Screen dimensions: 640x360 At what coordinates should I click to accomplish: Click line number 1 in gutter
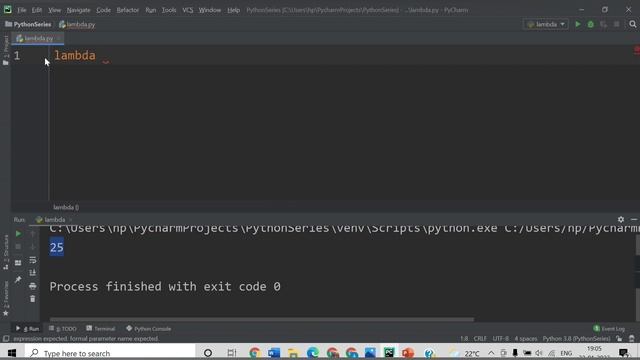point(17,56)
